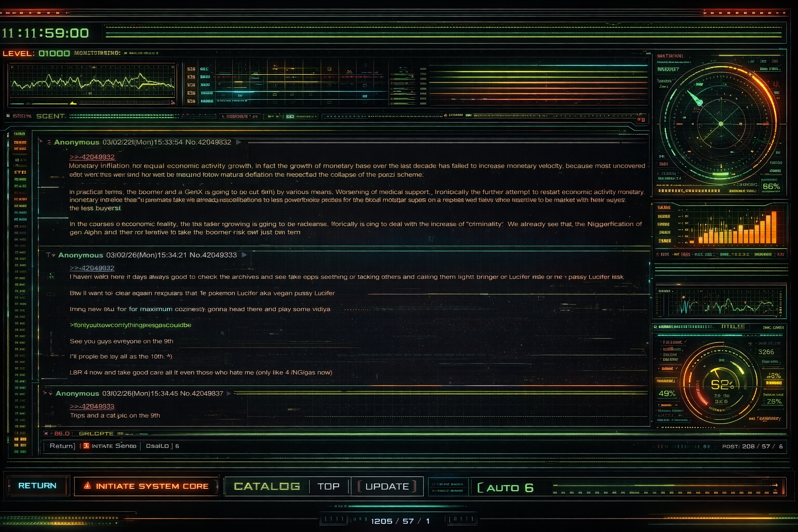Select the UPDATE control
This screenshot has width=798, height=532.
point(387,486)
